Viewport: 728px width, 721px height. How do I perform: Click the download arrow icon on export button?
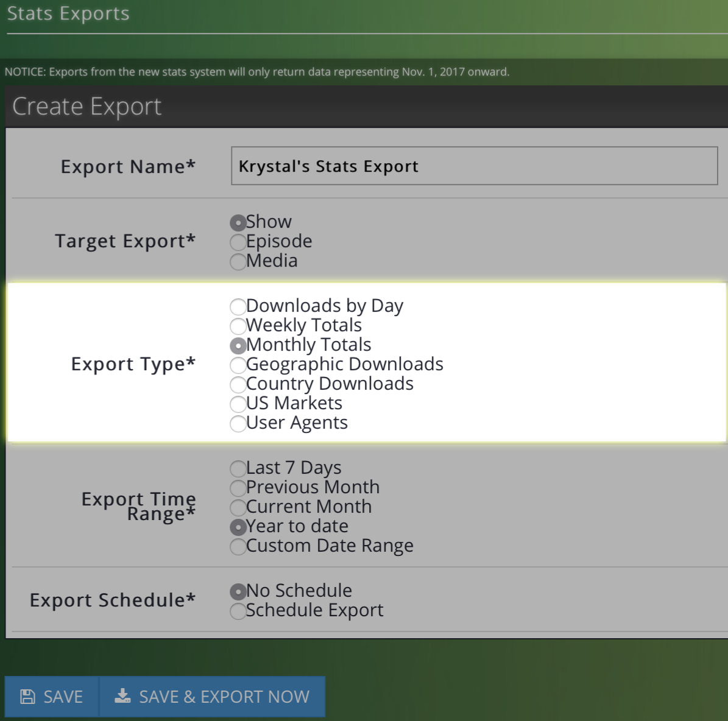(x=122, y=696)
